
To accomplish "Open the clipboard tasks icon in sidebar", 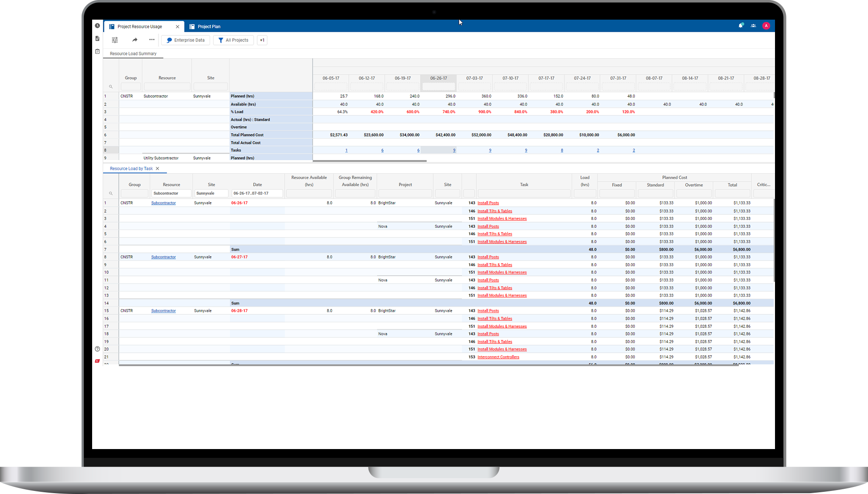I will (x=97, y=51).
